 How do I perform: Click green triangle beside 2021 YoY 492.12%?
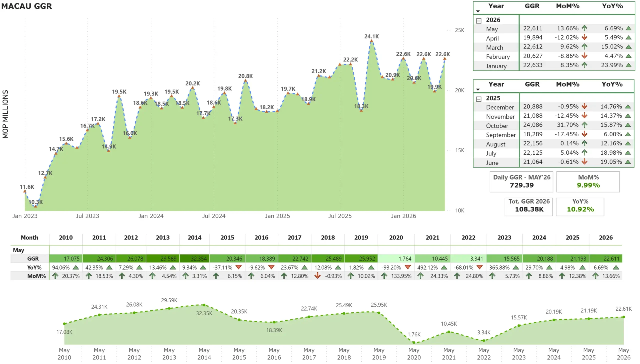tap(444, 267)
